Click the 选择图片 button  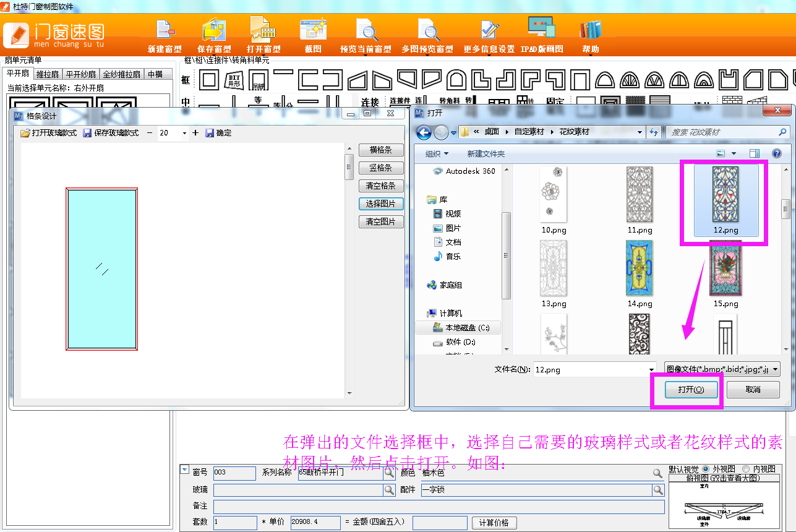pos(381,204)
